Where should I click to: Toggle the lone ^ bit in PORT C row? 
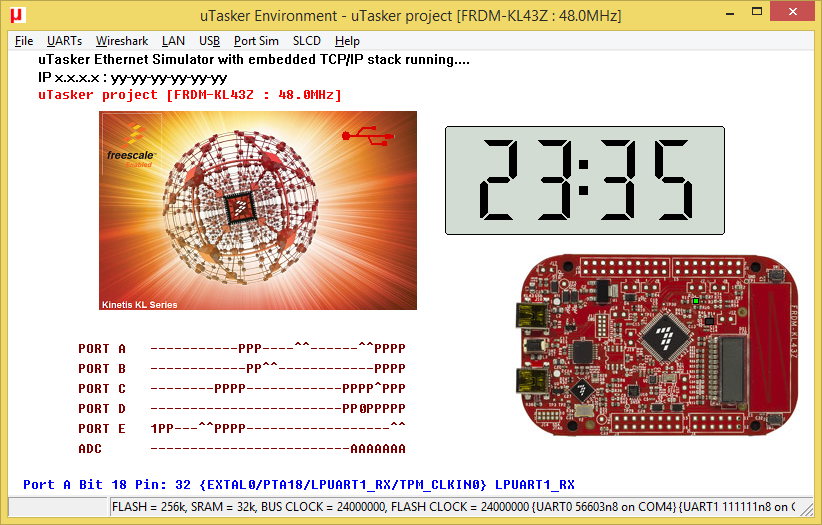pos(376,389)
